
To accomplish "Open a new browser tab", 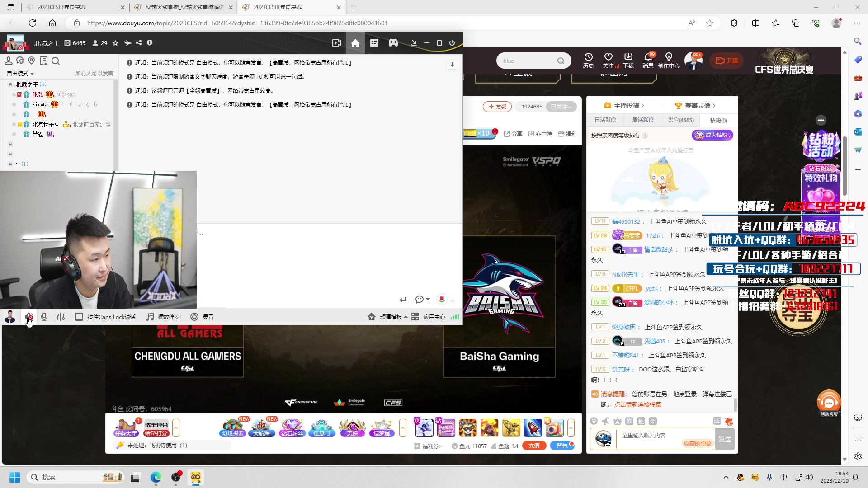I will (x=354, y=7).
